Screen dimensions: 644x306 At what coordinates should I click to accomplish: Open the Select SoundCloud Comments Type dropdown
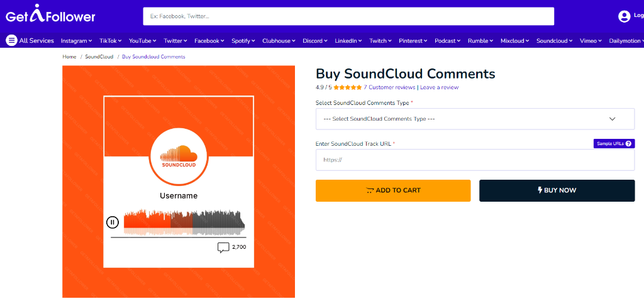tap(475, 119)
